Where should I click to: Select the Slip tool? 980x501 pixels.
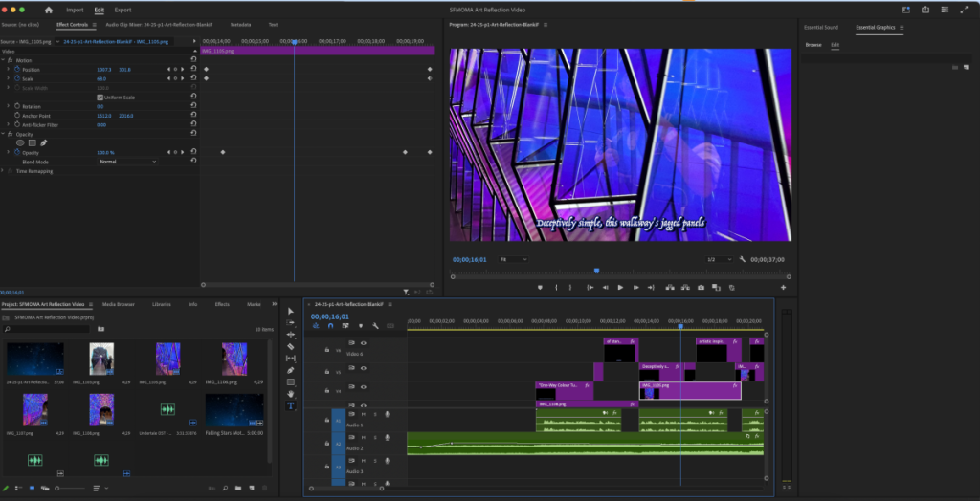[x=291, y=359]
